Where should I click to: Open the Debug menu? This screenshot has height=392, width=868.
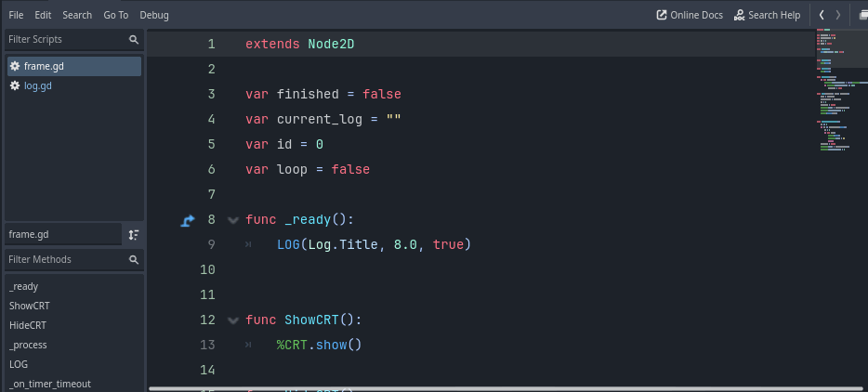click(154, 15)
